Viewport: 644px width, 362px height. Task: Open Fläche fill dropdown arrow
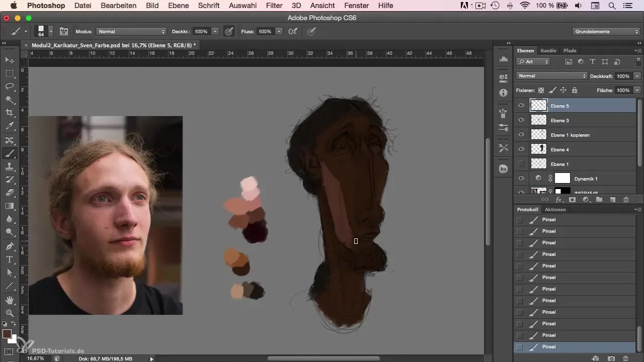click(x=637, y=90)
